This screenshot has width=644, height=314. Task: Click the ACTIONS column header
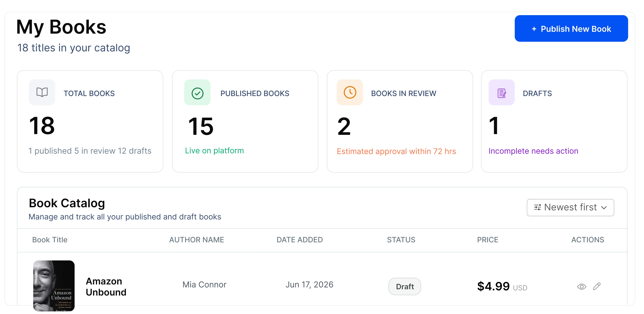[x=588, y=240]
